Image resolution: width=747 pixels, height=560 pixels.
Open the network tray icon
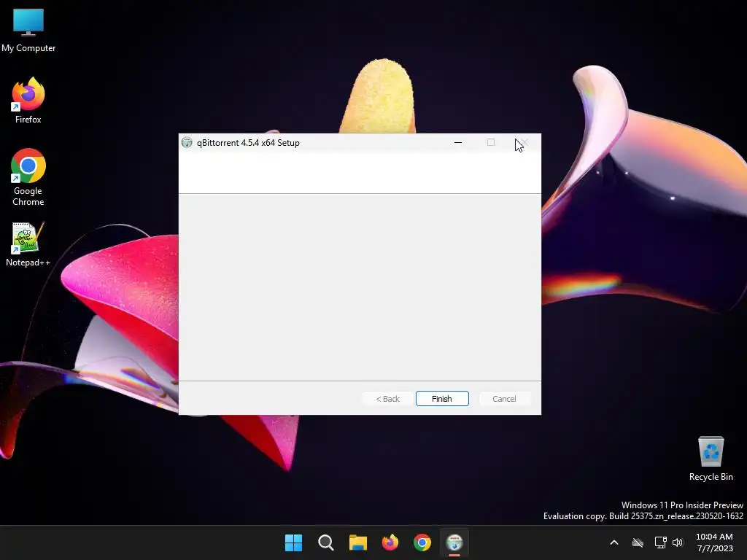[x=660, y=542]
